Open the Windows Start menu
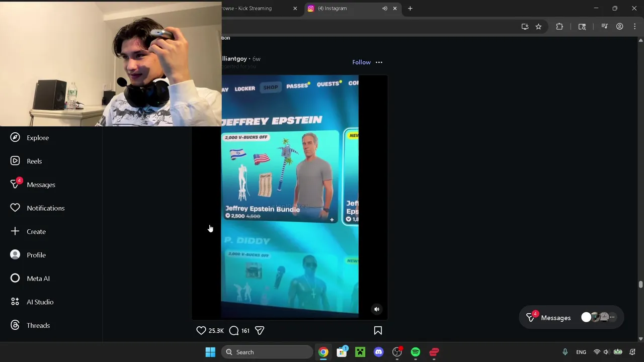 [x=210, y=352]
